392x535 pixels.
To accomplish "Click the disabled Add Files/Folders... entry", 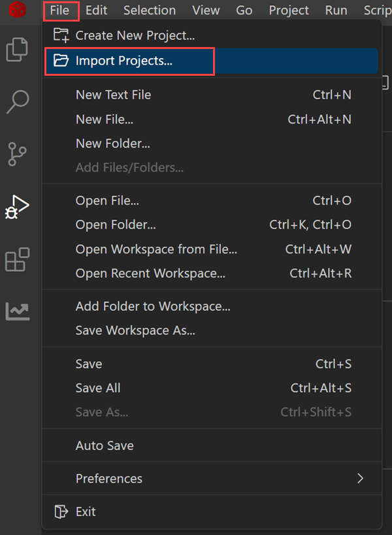I will click(212, 167).
